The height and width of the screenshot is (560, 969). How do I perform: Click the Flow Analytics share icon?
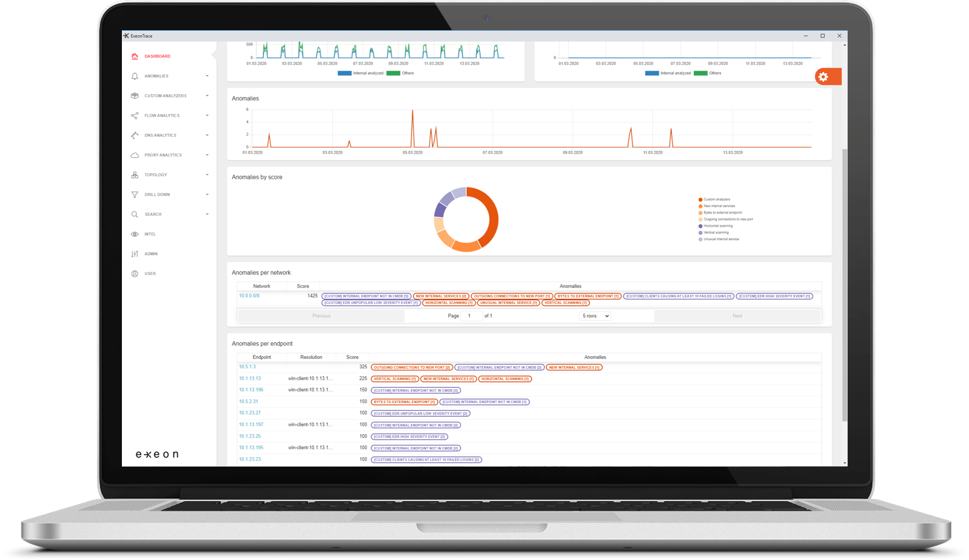click(x=135, y=116)
